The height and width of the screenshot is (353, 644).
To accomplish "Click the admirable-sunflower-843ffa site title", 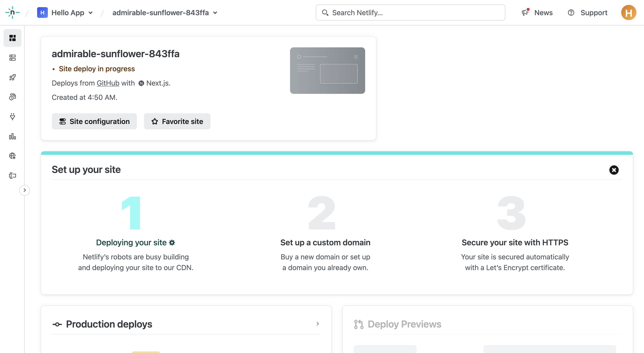I will click(116, 54).
